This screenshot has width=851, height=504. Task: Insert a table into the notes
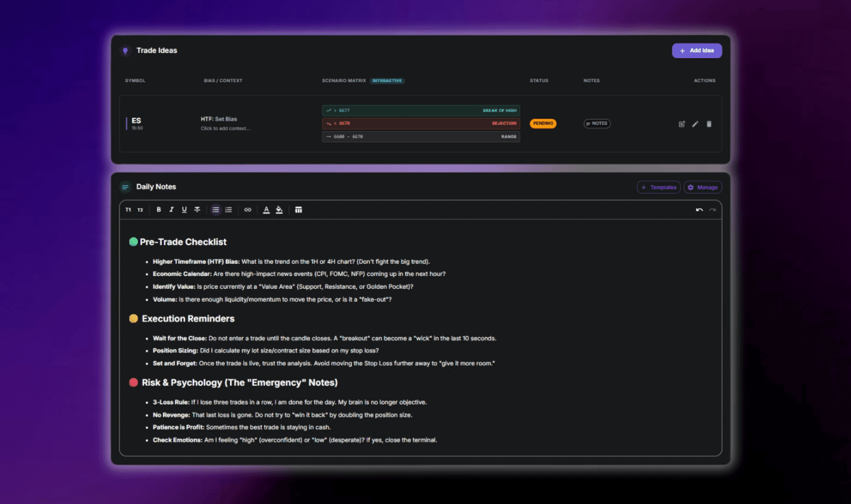point(298,210)
